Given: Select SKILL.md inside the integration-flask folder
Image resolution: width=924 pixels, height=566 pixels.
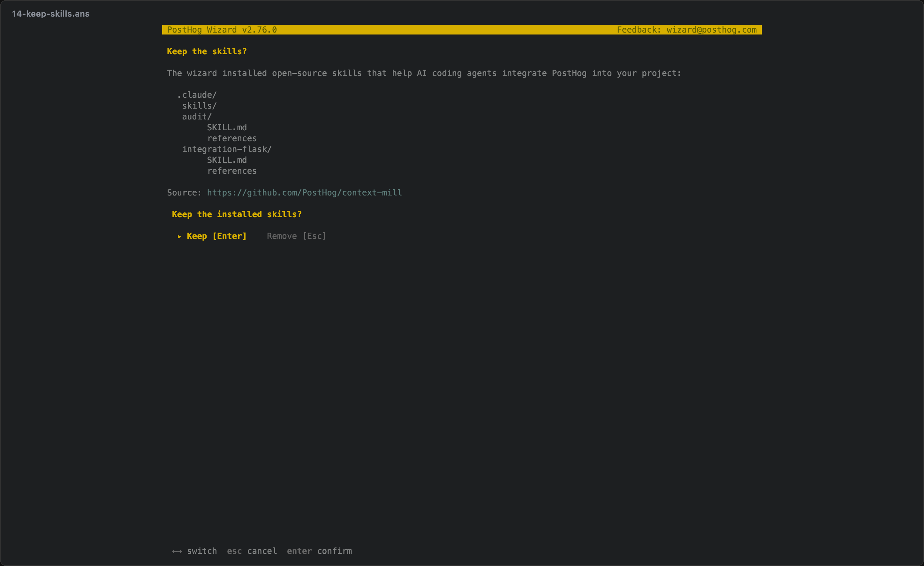Looking at the screenshot, I should click(227, 160).
